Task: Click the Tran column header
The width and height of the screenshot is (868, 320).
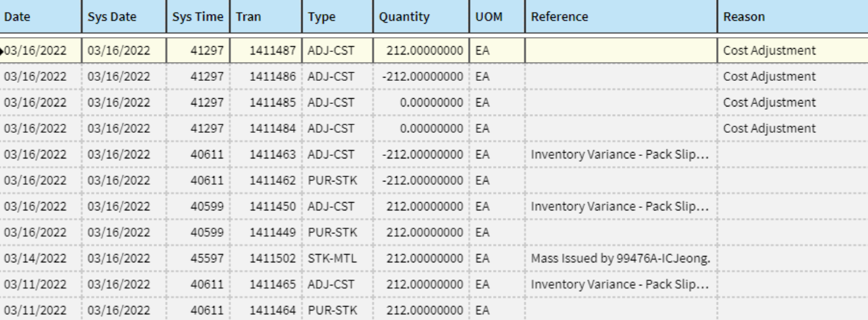Action: coord(266,17)
